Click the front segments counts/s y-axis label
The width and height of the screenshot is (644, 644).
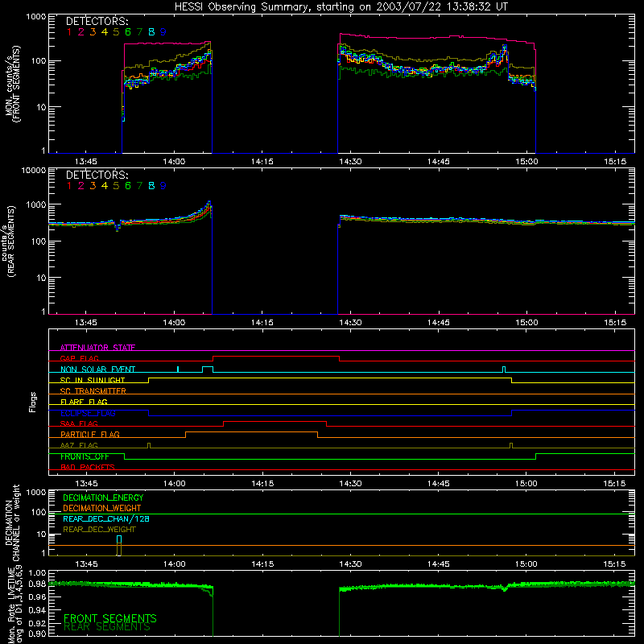pyautogui.click(x=12, y=84)
